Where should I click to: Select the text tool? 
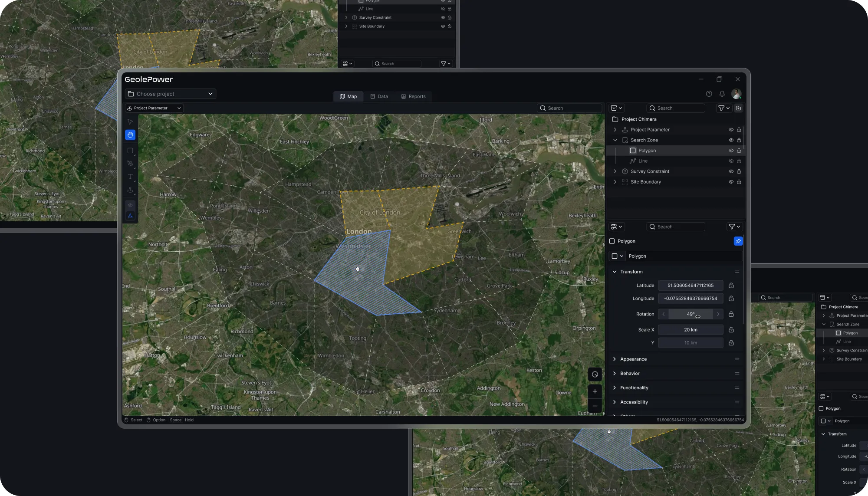[130, 177]
